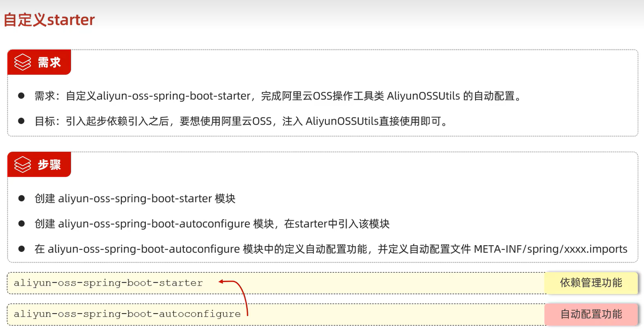
Task: Click the step 创建 aliyun-oss-spring-boot-starter 模块
Action: point(135,198)
